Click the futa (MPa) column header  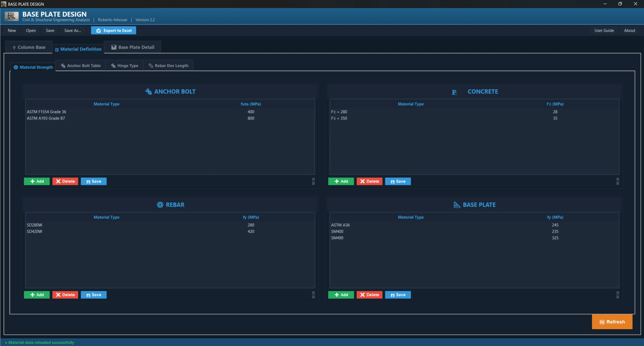pyautogui.click(x=251, y=104)
